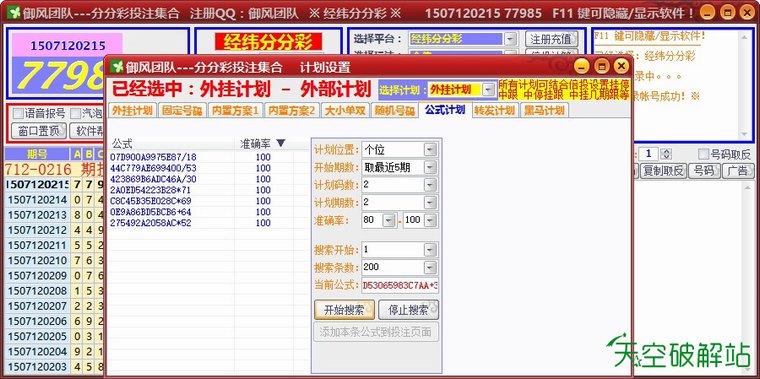Sort by the accuracy column triangle icon

281,143
